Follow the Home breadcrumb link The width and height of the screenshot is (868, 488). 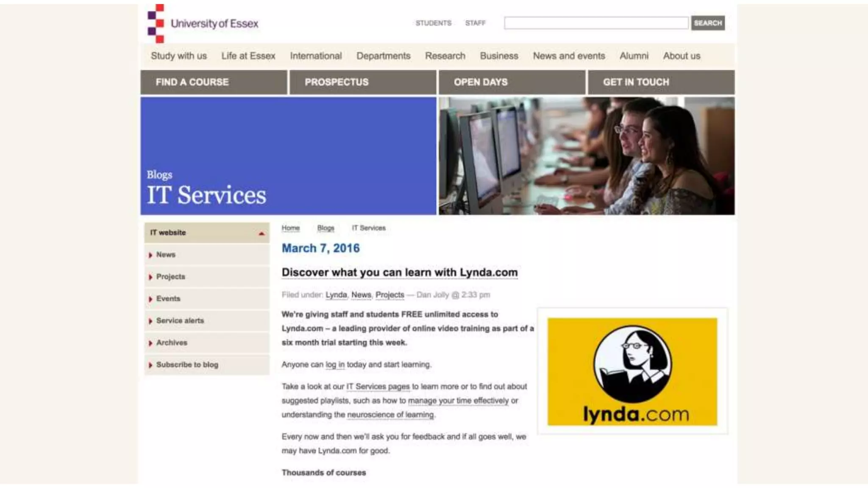coord(291,228)
